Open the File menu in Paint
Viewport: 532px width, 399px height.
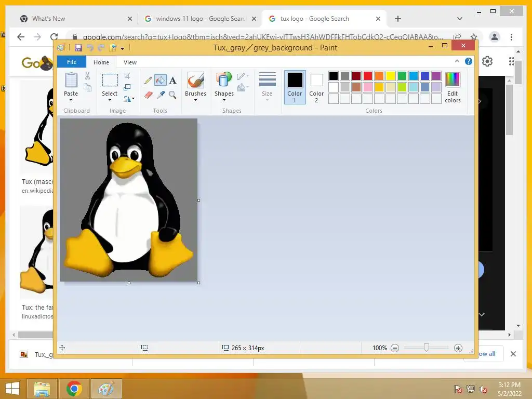72,62
